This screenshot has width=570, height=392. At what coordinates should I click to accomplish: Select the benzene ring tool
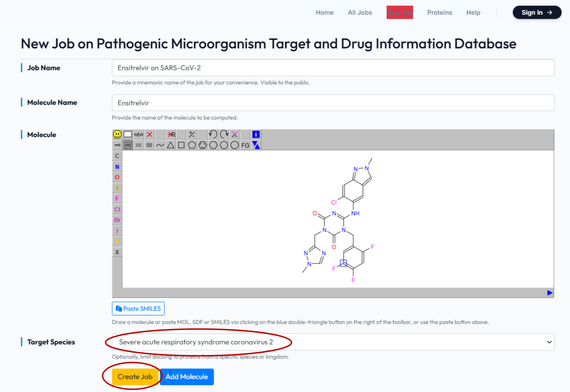pyautogui.click(x=203, y=145)
